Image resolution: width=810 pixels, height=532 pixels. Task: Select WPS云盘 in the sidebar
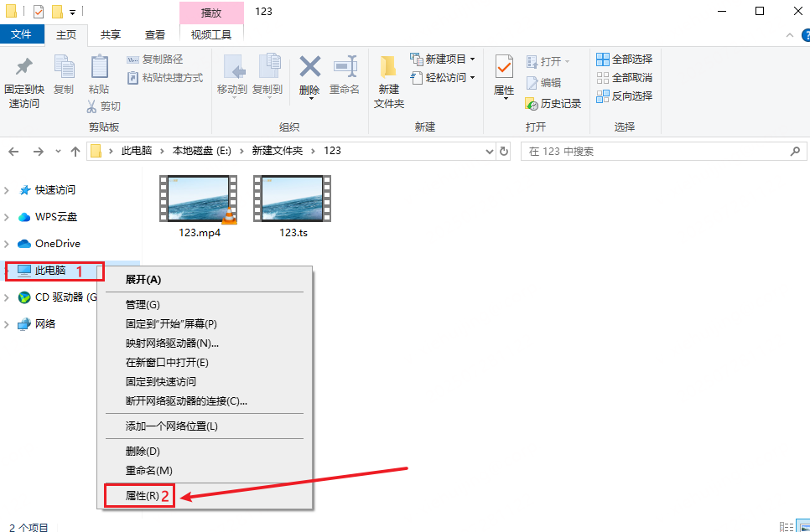48,217
